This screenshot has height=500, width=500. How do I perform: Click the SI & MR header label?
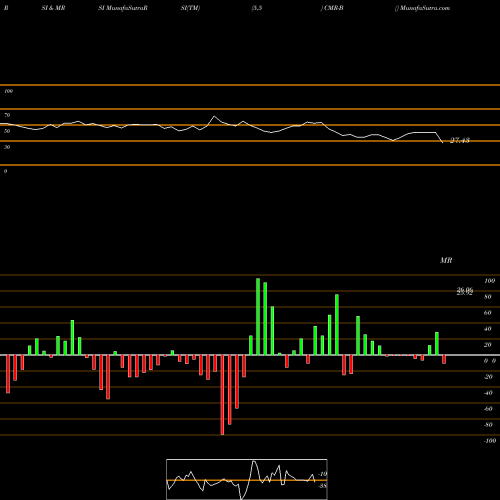pos(53,8)
